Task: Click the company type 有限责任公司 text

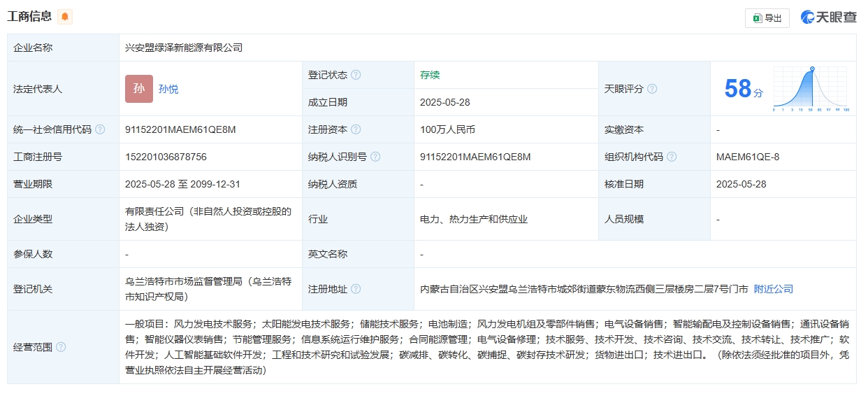Action: click(208, 219)
